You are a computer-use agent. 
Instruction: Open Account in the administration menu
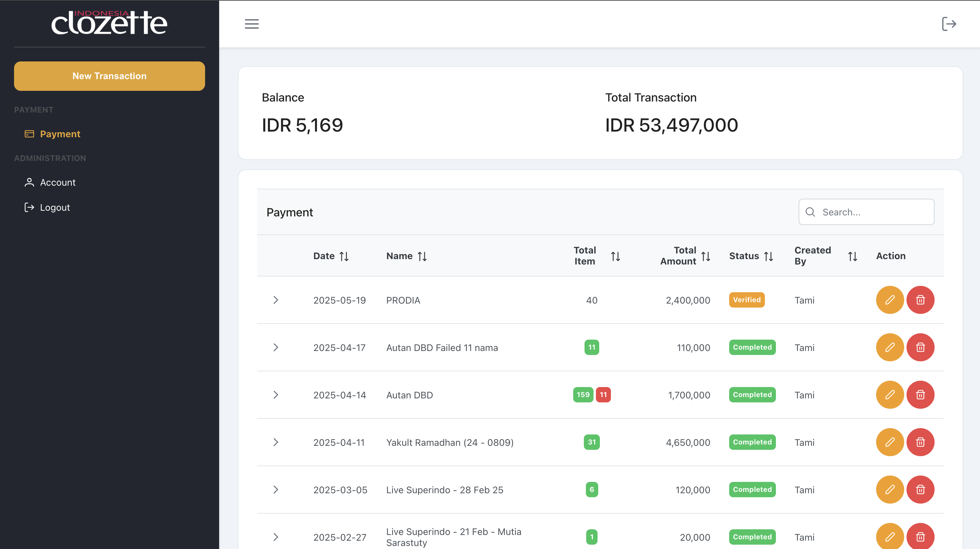tap(57, 183)
